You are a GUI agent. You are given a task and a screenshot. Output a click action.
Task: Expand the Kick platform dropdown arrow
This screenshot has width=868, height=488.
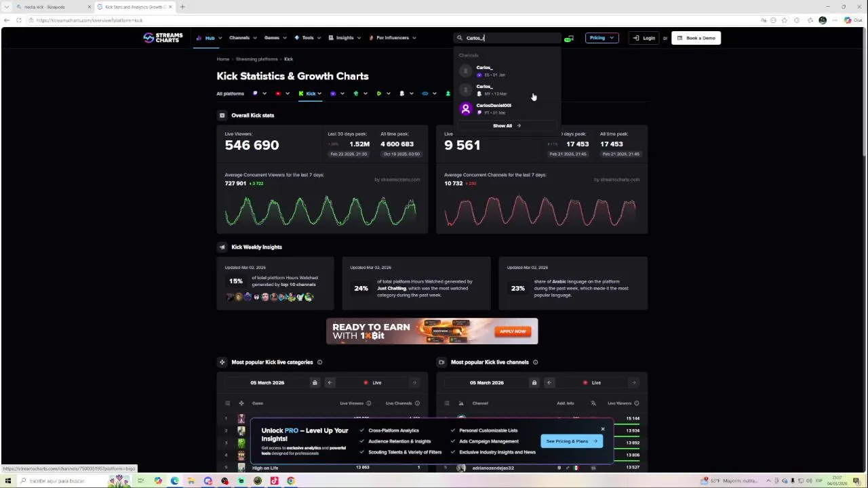pos(319,94)
